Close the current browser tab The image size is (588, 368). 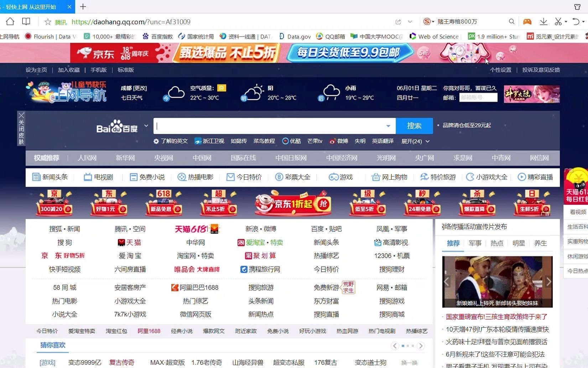[x=69, y=7]
